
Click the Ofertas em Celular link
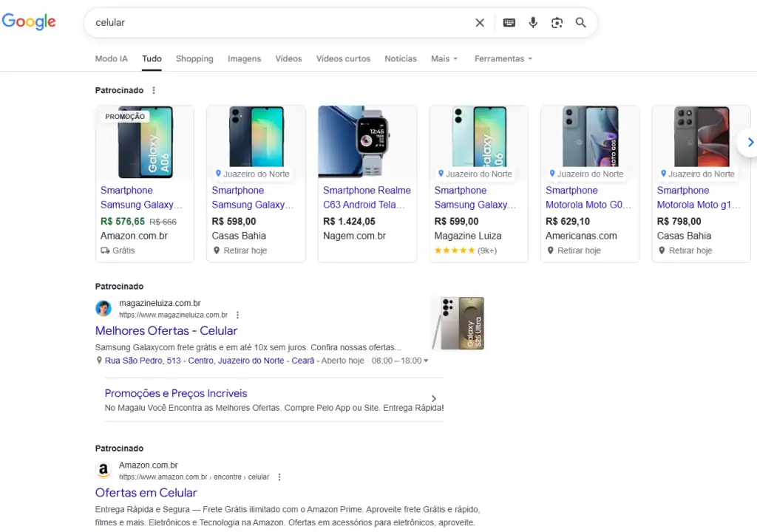146,492
